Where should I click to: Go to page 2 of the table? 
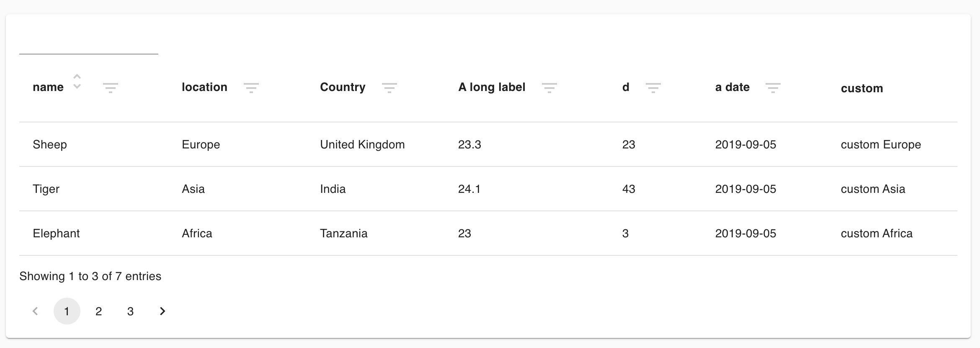point(98,311)
